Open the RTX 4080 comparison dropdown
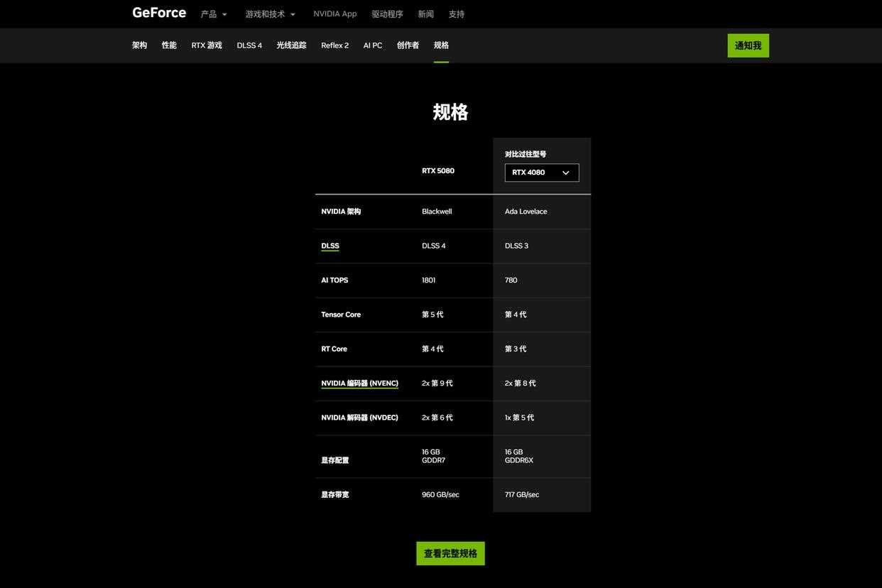Screen dimensions: 882x588 click(542, 173)
